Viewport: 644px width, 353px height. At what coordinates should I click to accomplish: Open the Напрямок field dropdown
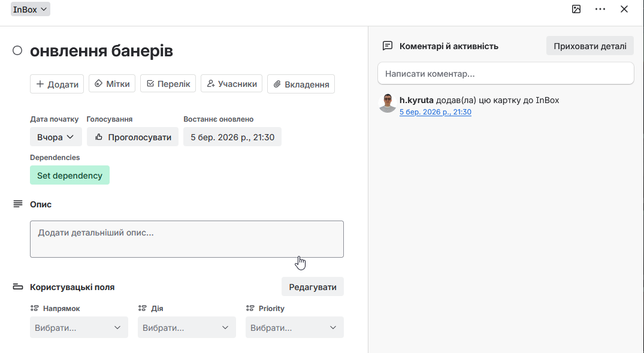(79, 328)
